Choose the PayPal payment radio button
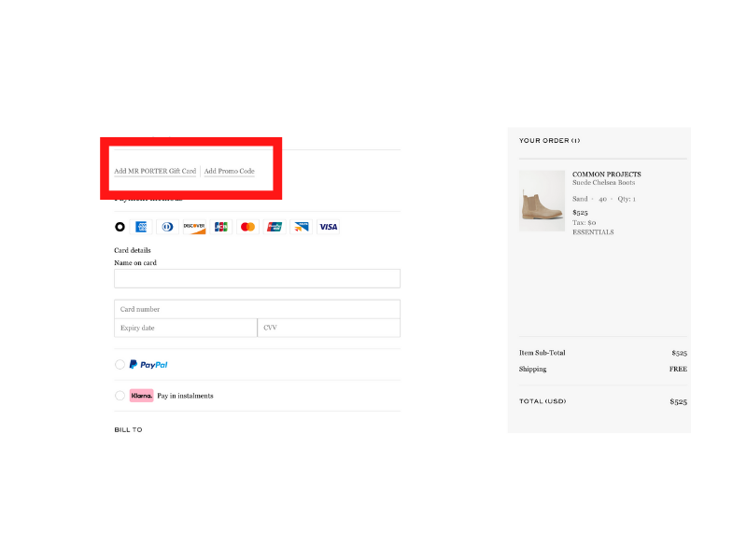747x560 pixels. pyautogui.click(x=120, y=365)
